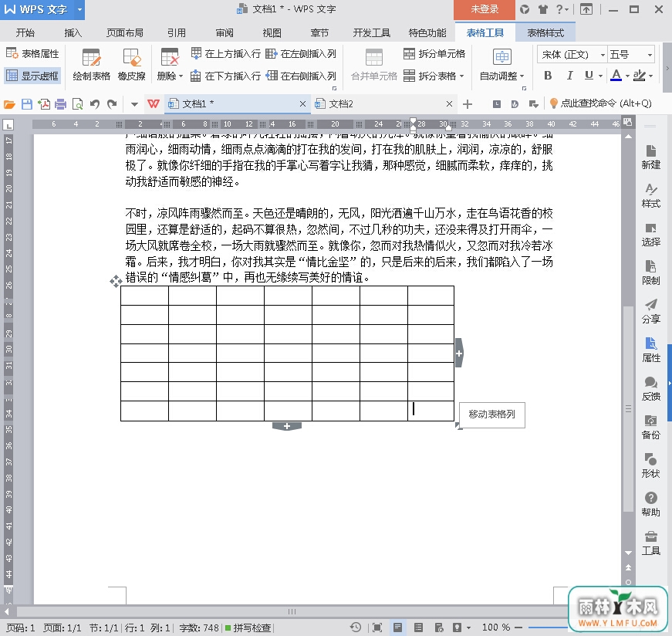Open the Shapes (形状) sidebar panel
672x636 pixels.
point(650,464)
